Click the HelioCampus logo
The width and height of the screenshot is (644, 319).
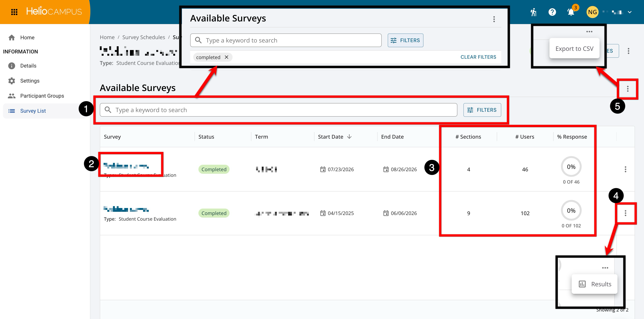pos(54,11)
